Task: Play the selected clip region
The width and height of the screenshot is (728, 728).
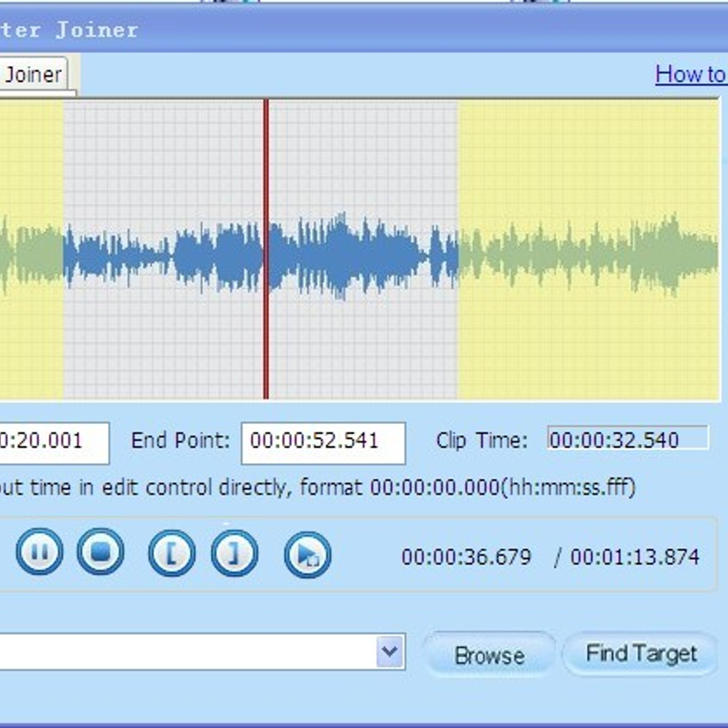Action: 308,554
